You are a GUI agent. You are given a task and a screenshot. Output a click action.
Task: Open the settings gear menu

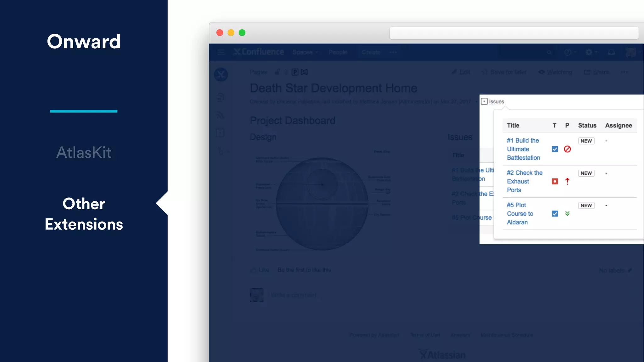point(591,52)
